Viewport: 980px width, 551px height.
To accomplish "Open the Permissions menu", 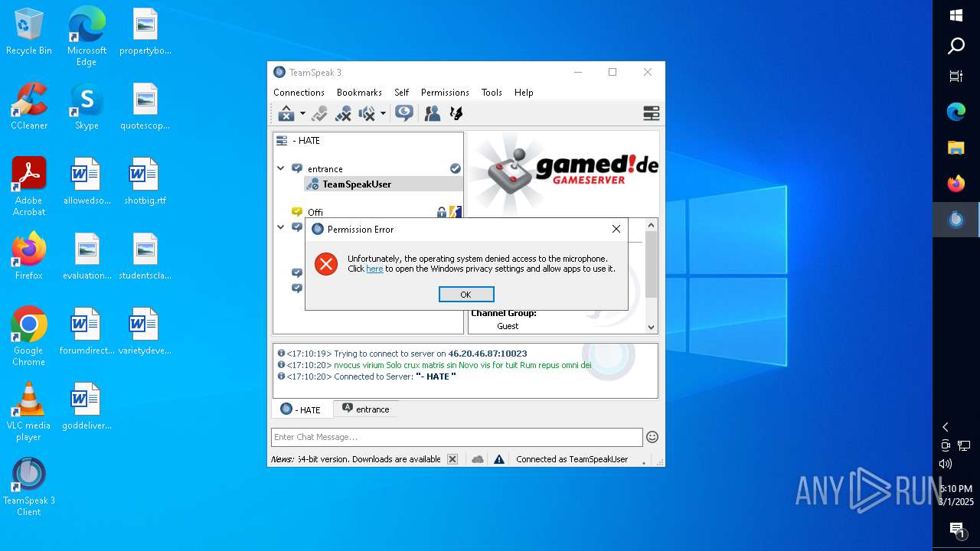I will point(445,92).
